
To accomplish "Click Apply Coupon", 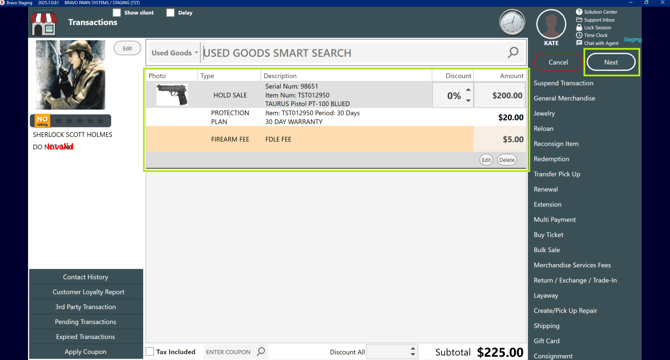I will click(85, 351).
